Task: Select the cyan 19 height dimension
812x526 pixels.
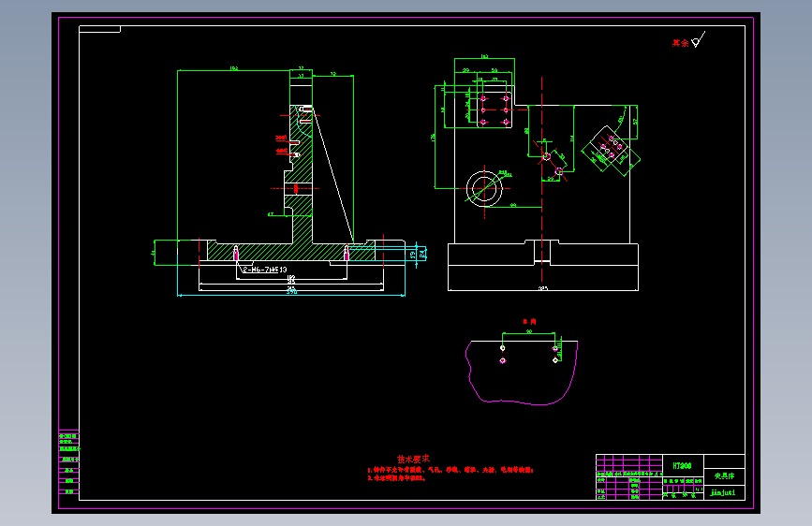Action: coord(413,255)
